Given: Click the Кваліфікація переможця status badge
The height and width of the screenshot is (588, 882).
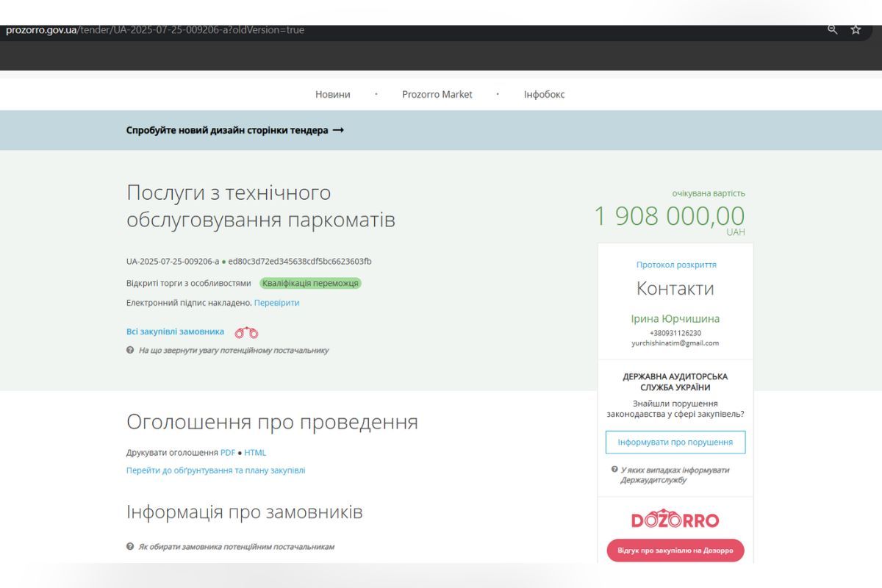Looking at the screenshot, I should coord(310,282).
